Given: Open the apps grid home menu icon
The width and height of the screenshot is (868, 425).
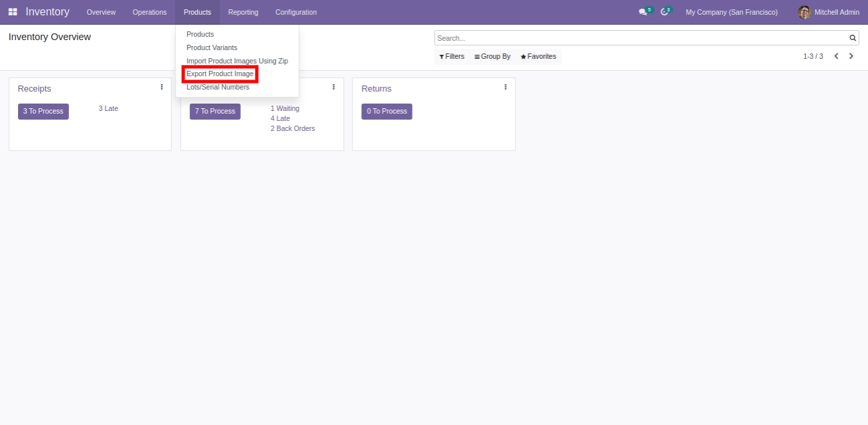Looking at the screenshot, I should [13, 12].
